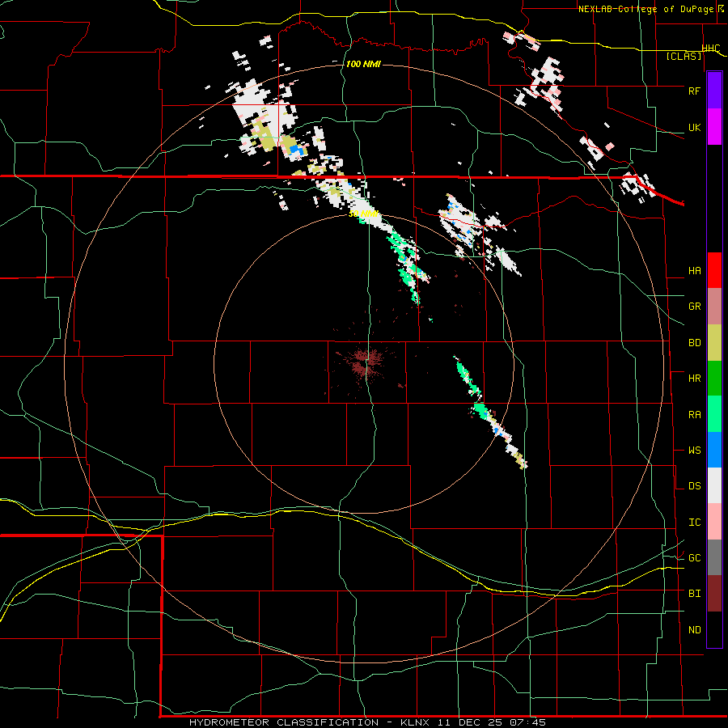Viewport: 728px width, 728px height.
Task: Select the light pink IC legend swatch
Action: tap(714, 522)
